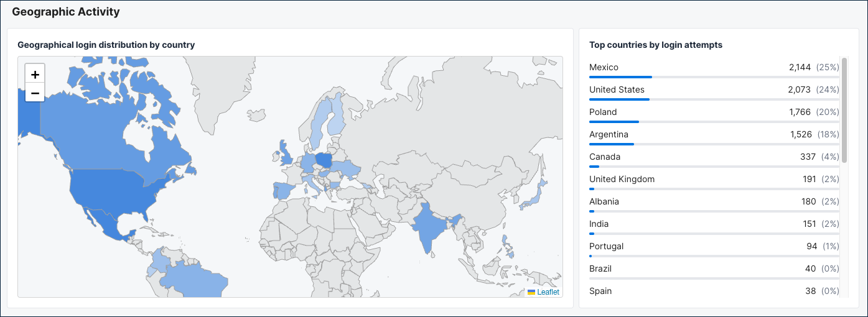Click the 94 count for Portugal
868x317 pixels.
[812, 246]
